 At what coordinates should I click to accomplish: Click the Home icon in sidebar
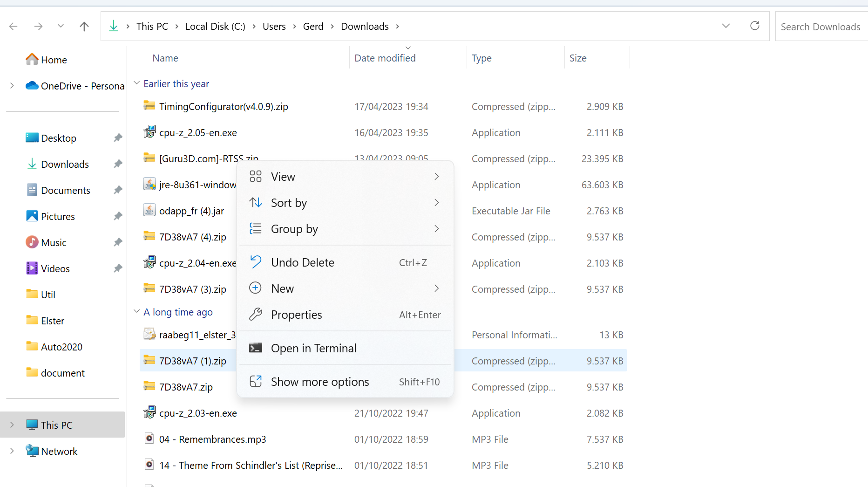click(32, 60)
